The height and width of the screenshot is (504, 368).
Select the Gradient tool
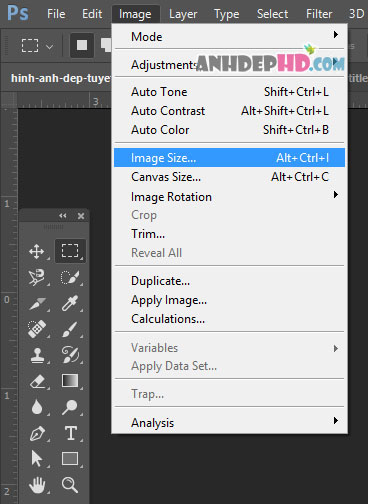[x=70, y=381]
